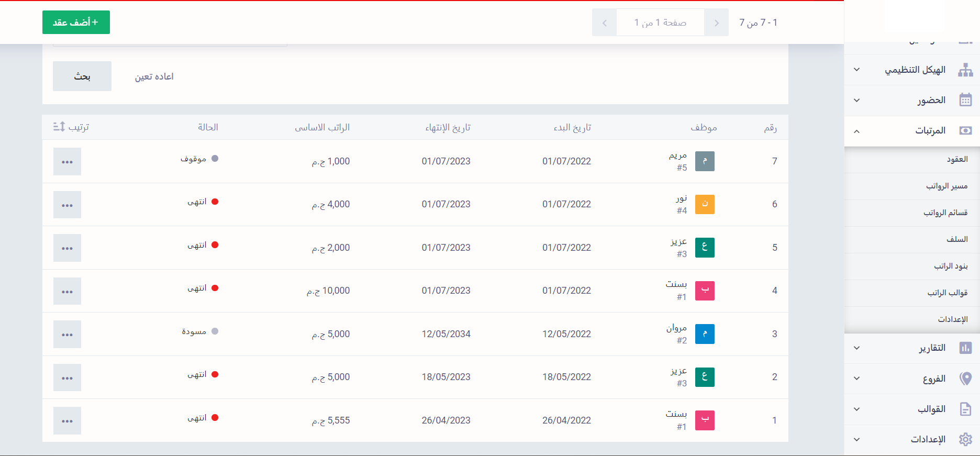Expand the الحضور section chevron
Image resolution: width=980 pixels, height=456 pixels.
point(856,101)
